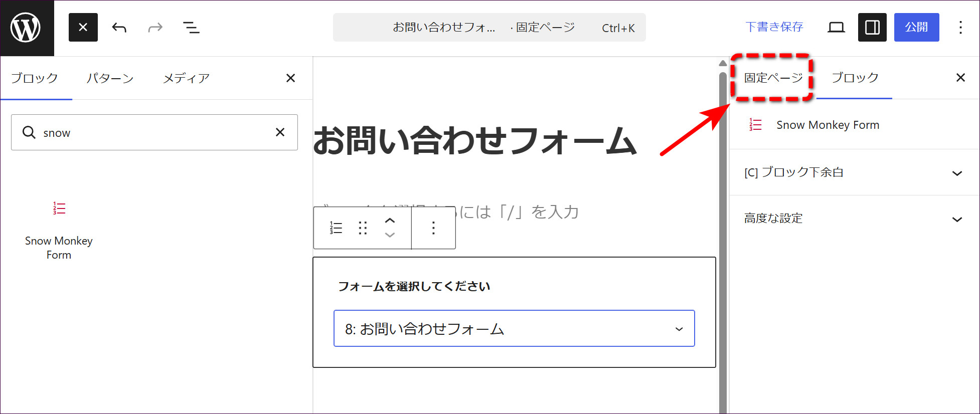This screenshot has width=980, height=414.
Task: Click the Snow Monkey Form sidebar icon
Action: [x=755, y=124]
